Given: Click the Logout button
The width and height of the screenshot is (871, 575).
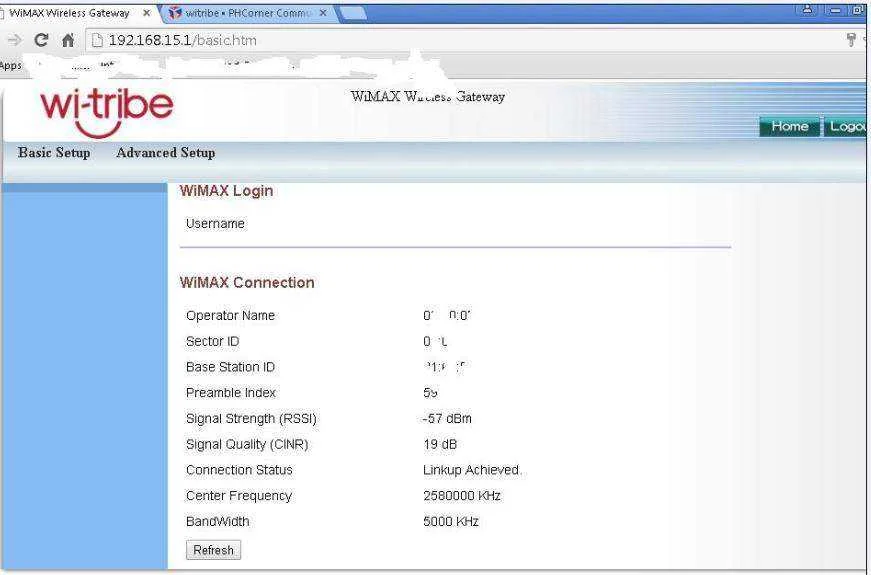Looking at the screenshot, I should 845,127.
